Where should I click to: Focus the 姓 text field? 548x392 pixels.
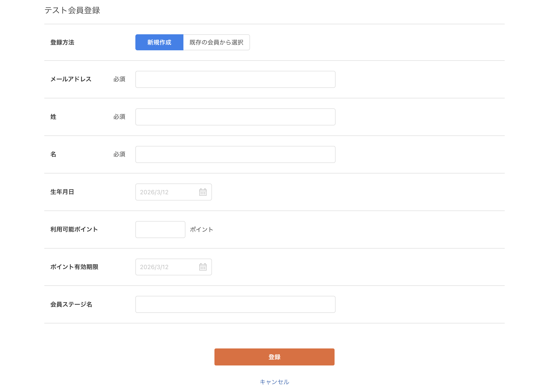235,117
